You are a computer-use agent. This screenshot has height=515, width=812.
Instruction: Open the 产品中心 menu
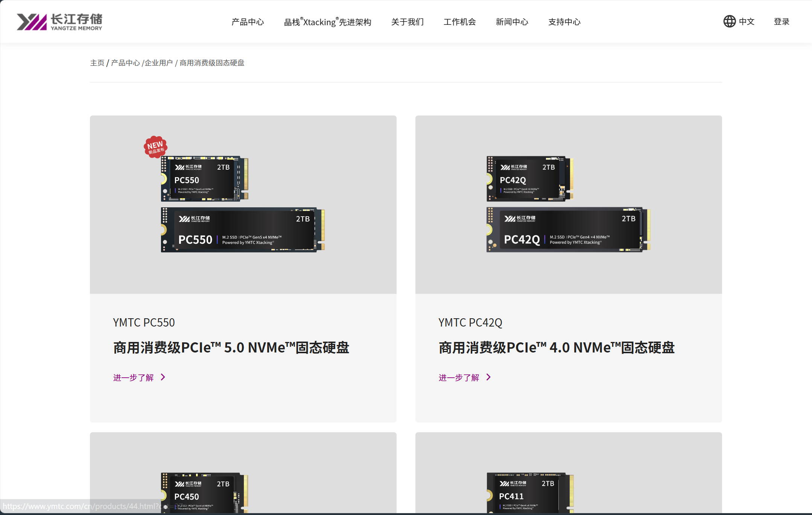click(x=248, y=22)
